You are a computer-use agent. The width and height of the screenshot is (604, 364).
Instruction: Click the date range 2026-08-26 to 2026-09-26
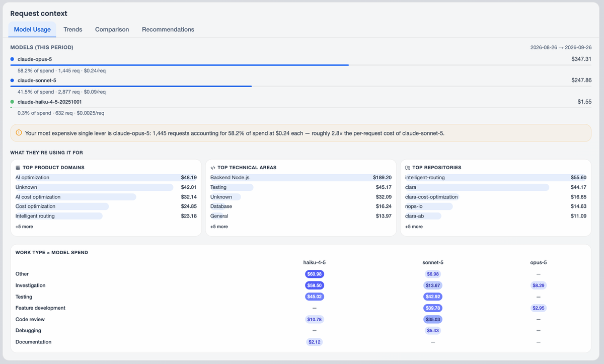tap(561, 47)
